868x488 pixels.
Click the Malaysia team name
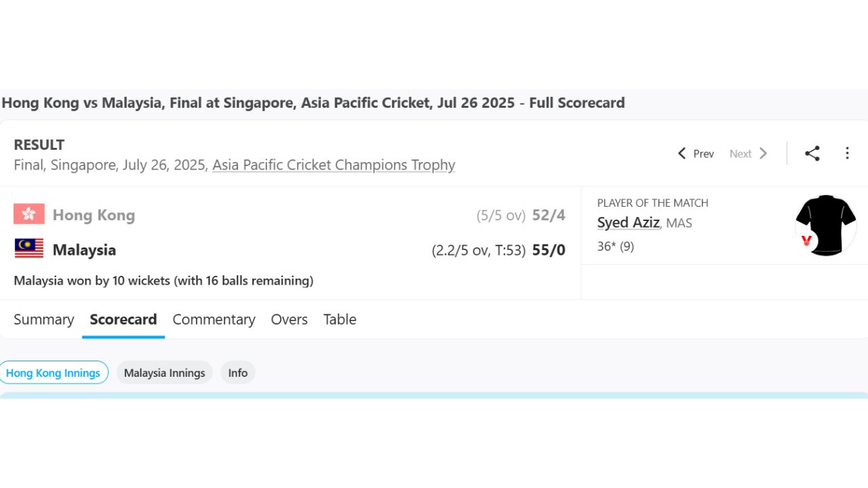point(84,250)
